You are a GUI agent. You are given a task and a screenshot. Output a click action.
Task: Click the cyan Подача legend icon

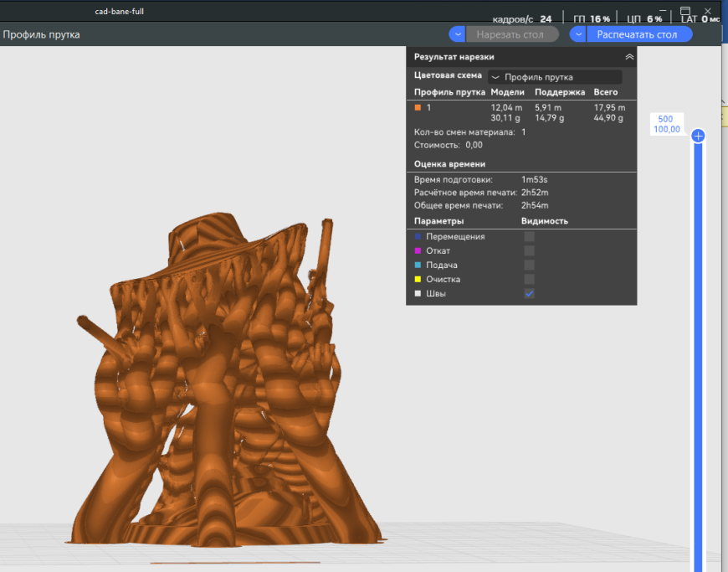tap(418, 265)
